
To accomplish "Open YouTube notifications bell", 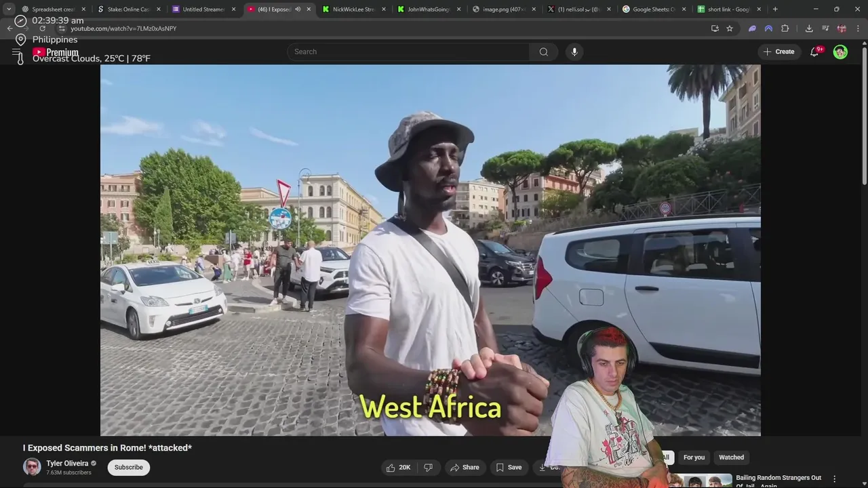I will [x=814, y=52].
